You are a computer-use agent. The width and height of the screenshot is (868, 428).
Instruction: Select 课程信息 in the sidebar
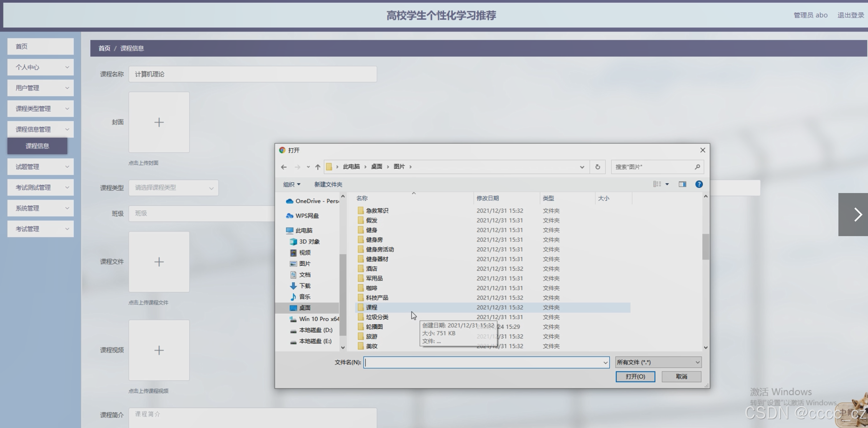click(37, 146)
